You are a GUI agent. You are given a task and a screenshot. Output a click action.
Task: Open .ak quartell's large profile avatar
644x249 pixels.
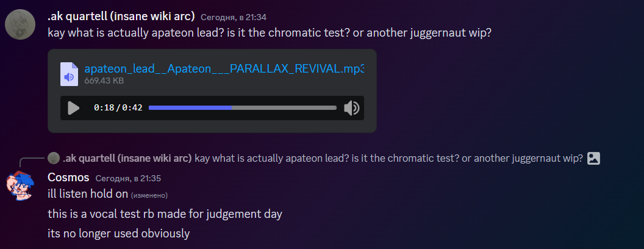(24, 24)
